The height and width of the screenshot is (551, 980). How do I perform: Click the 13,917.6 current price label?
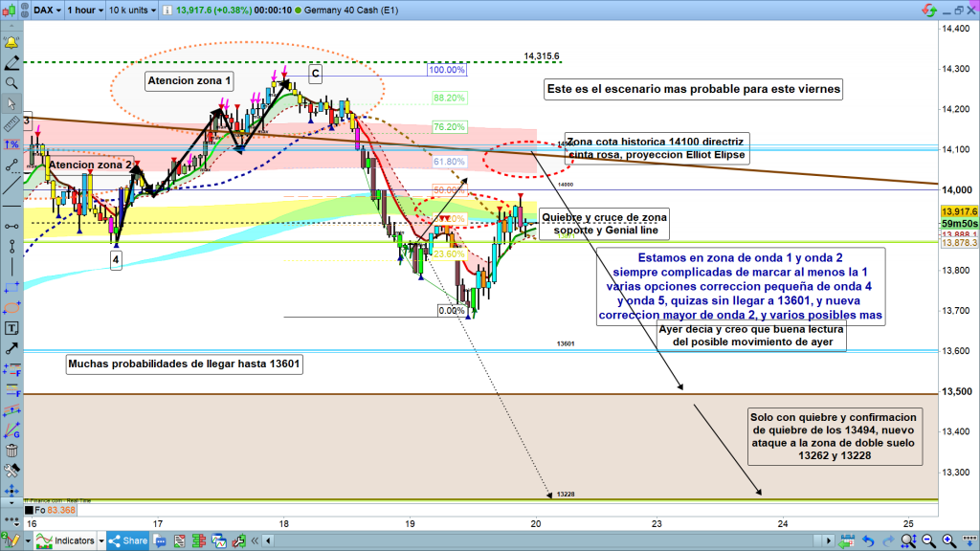click(958, 211)
